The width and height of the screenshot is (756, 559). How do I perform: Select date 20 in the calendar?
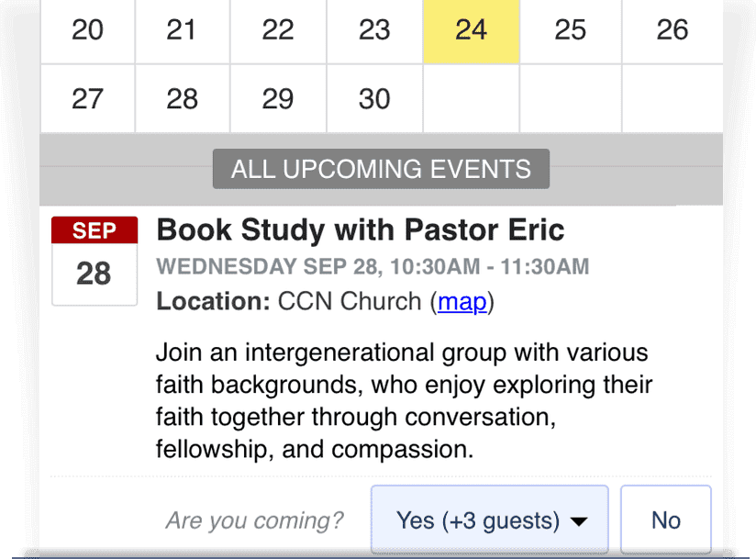(x=88, y=30)
